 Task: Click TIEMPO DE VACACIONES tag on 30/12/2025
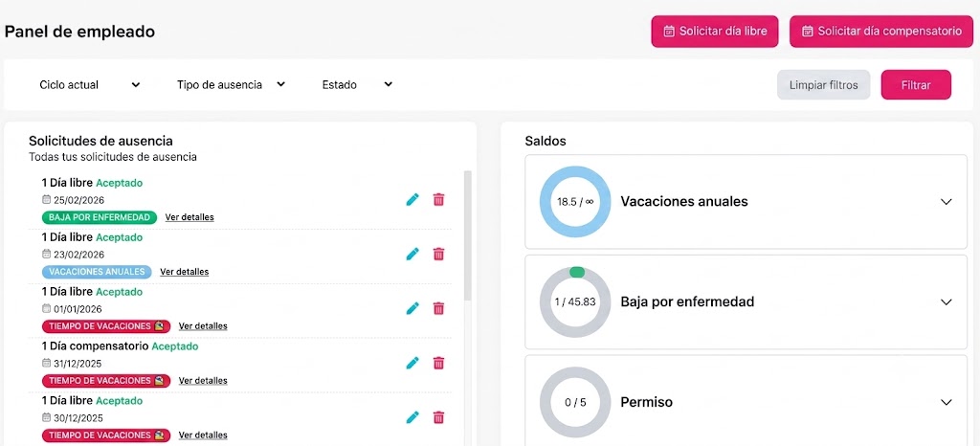pyautogui.click(x=106, y=435)
